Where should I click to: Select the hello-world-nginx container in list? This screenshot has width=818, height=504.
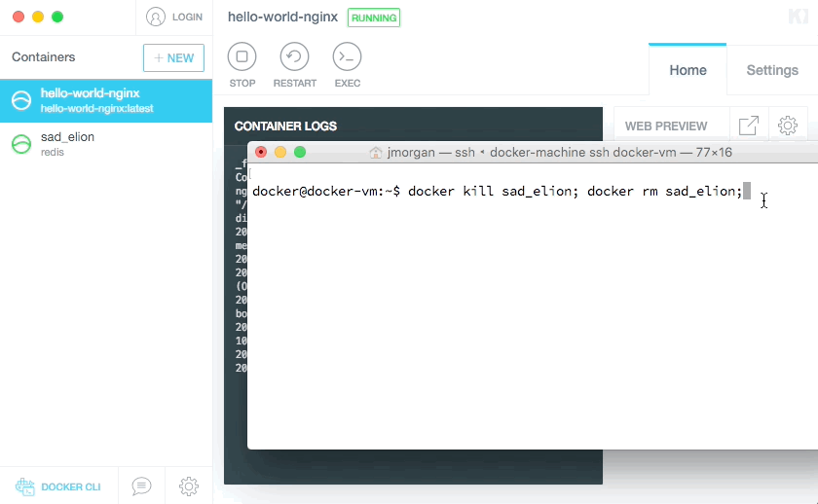click(106, 100)
